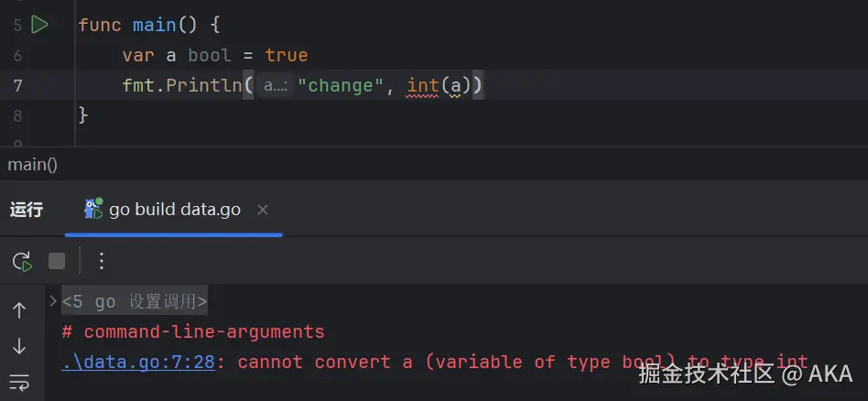Open the .\data.go:7:28 error link

138,362
